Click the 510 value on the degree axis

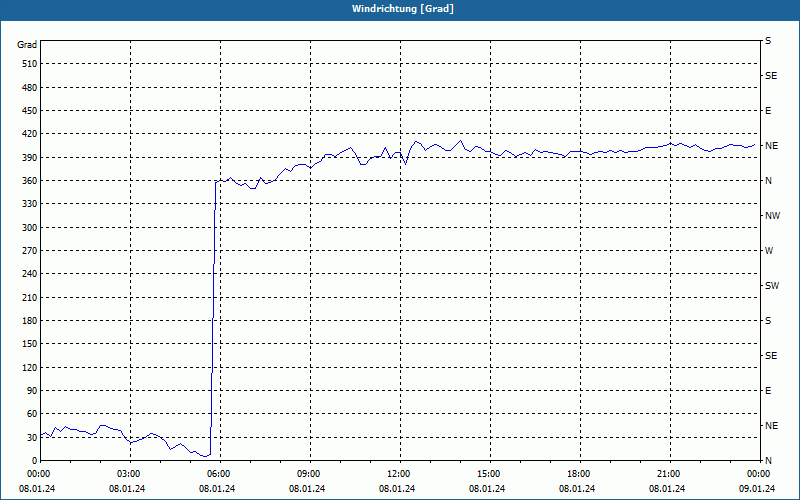(30, 64)
